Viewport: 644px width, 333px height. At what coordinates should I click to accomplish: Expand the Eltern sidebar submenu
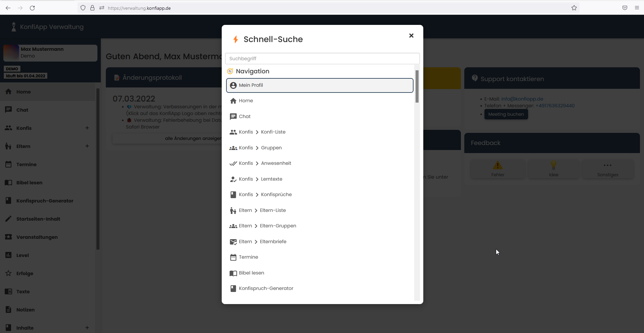[87, 146]
